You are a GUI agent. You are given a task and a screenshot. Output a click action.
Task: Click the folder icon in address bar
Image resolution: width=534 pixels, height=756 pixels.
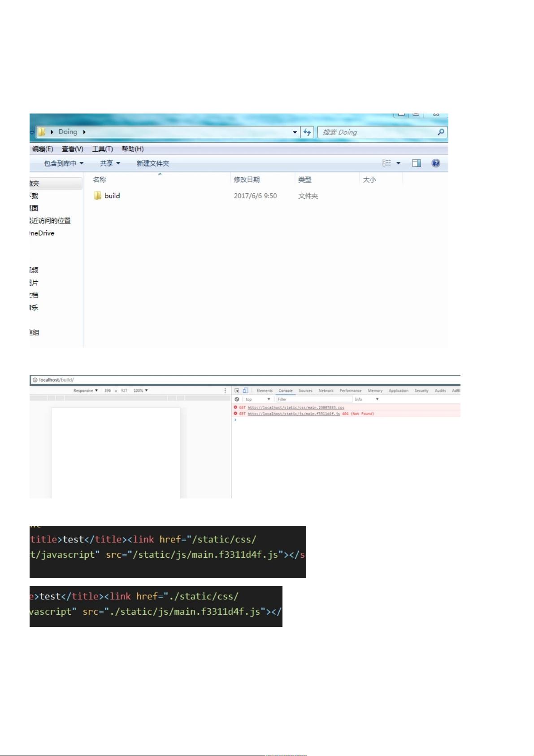[x=41, y=132]
